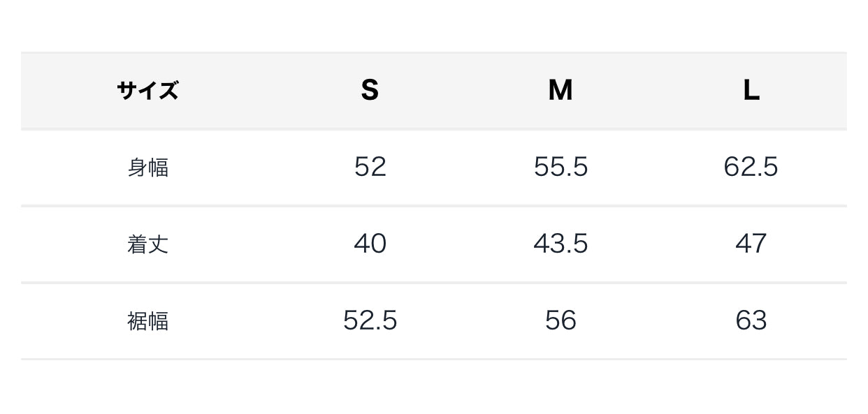Pick the 裾幅 value 63 for size L

751,320
